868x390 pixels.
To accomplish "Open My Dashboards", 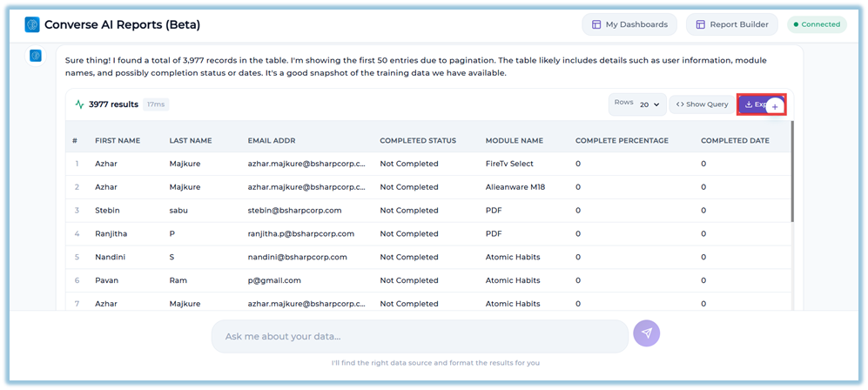I will point(629,24).
